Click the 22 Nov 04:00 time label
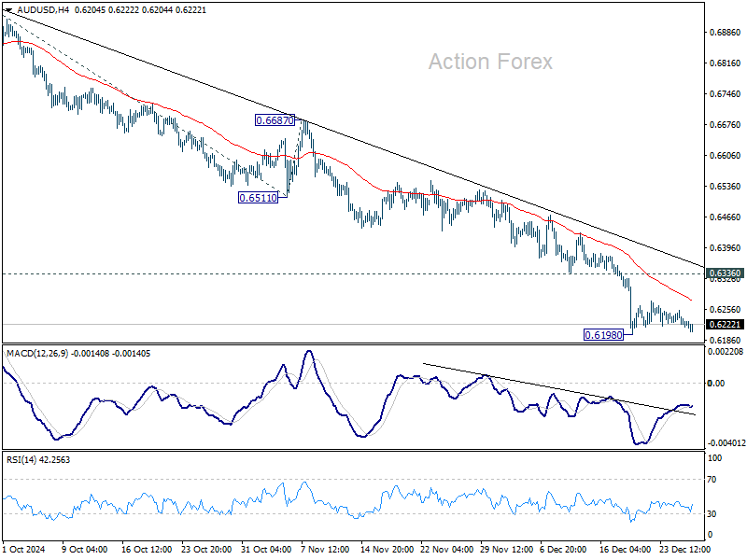Screen dimensions: 747x560 pyautogui.click(x=447, y=549)
